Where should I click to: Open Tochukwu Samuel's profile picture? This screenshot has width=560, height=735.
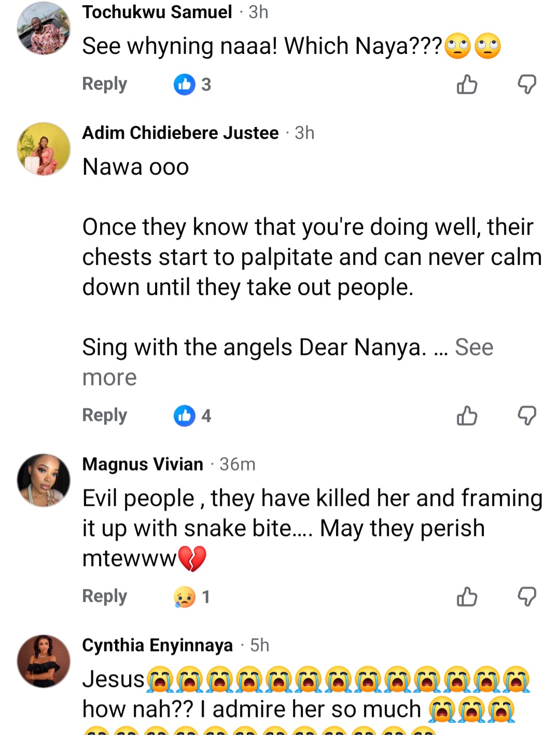point(44,29)
